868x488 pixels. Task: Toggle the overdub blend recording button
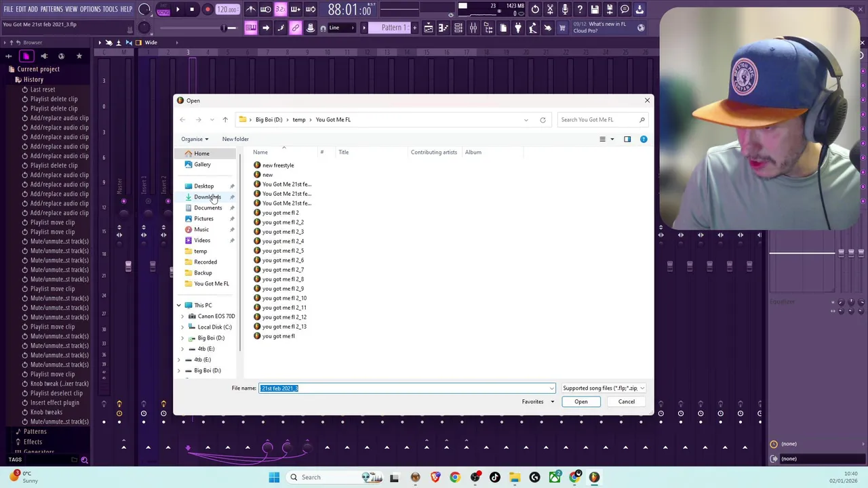pyautogui.click(x=295, y=9)
